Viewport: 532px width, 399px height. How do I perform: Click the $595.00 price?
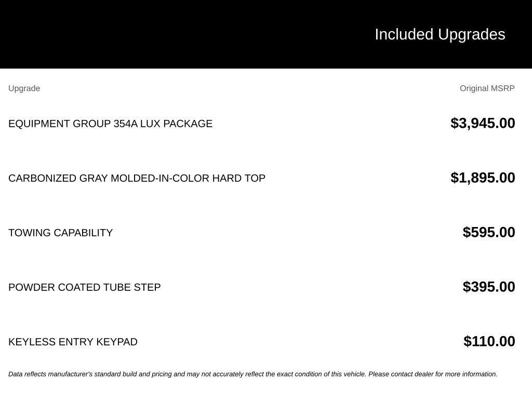pyautogui.click(x=488, y=232)
